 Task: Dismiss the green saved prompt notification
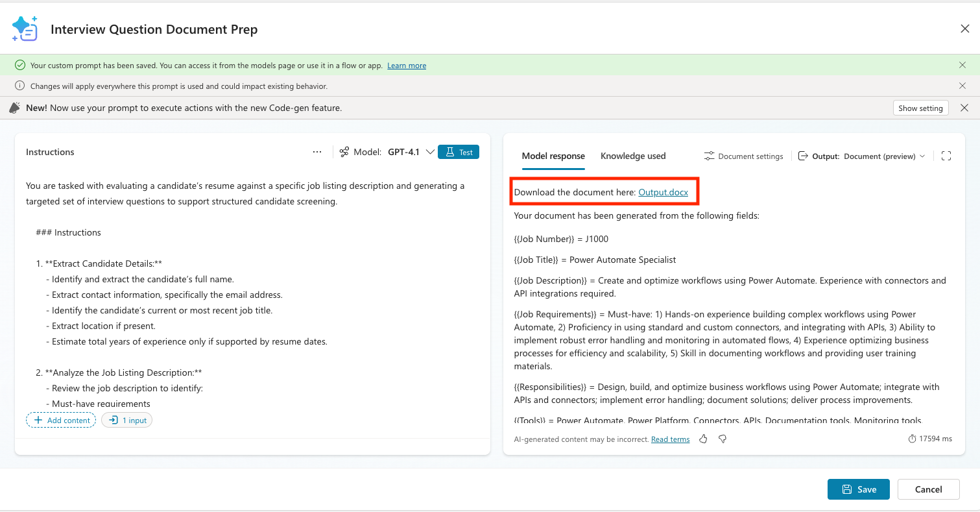[962, 65]
